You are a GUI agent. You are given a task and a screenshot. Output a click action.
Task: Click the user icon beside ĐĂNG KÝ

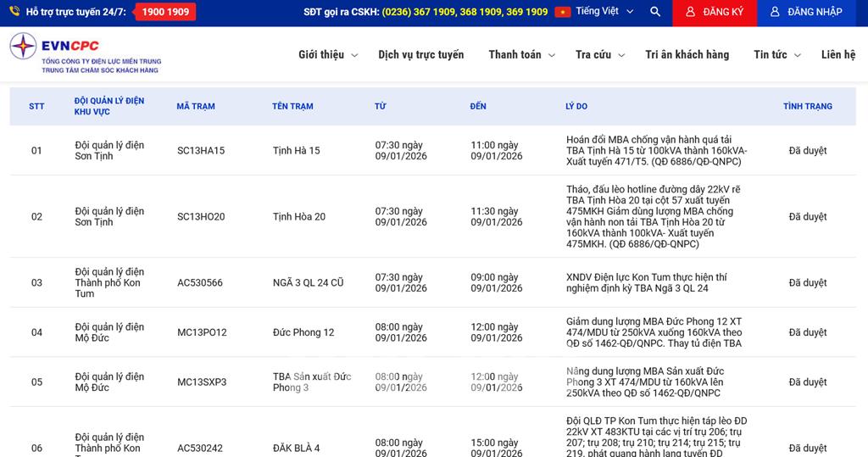click(x=691, y=12)
